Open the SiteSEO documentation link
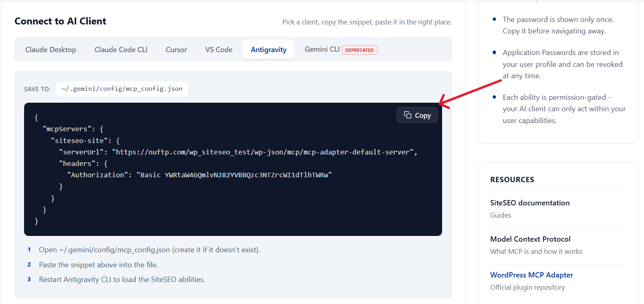Image resolution: width=644 pixels, height=304 pixels. [x=530, y=203]
